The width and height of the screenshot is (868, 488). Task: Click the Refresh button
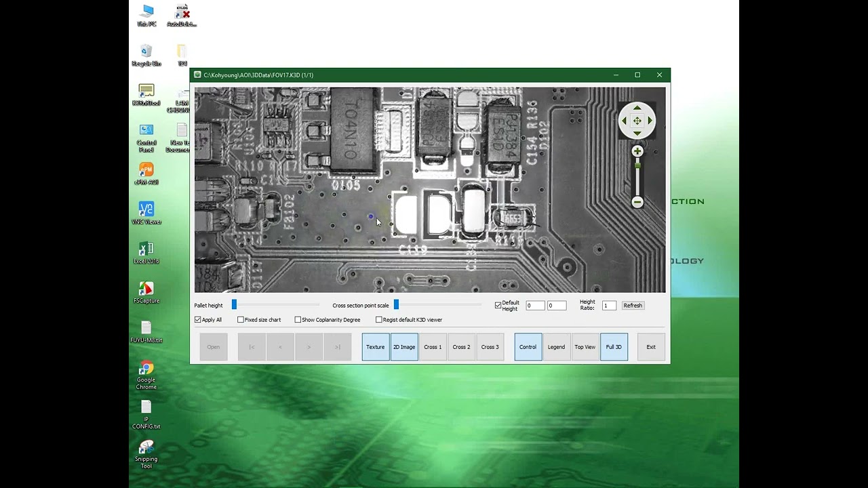633,306
